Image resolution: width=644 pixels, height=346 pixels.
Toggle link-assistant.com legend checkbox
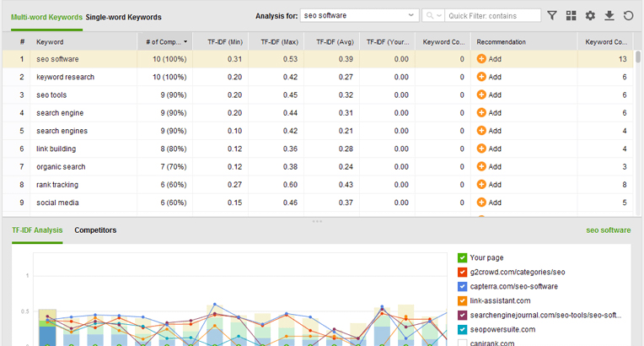463,300
